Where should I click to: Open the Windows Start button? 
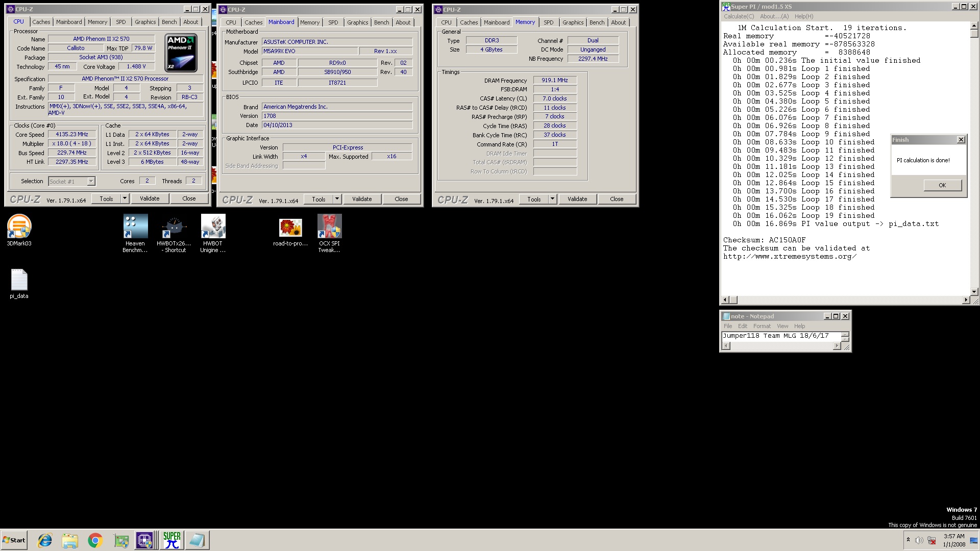pos(14,540)
